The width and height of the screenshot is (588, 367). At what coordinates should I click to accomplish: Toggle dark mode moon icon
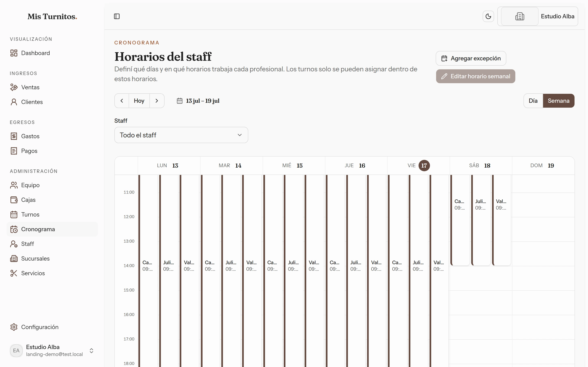pyautogui.click(x=488, y=16)
